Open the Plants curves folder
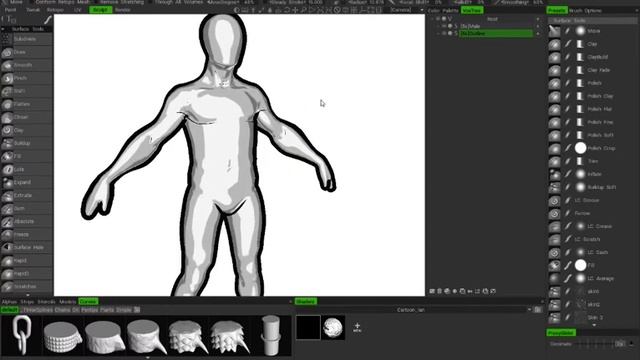The image size is (640, 360). click(107, 310)
